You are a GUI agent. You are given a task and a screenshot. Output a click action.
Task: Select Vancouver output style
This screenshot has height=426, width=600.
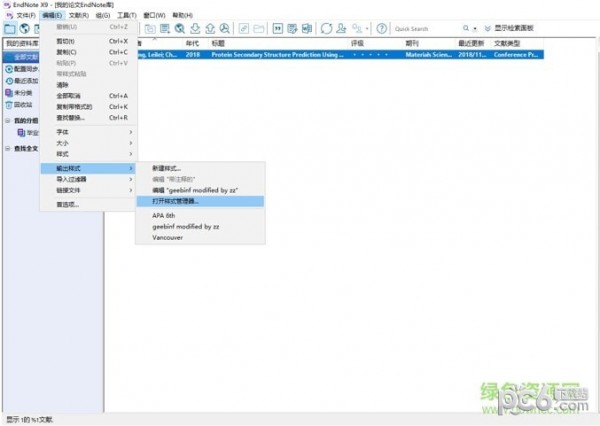[x=200, y=238]
